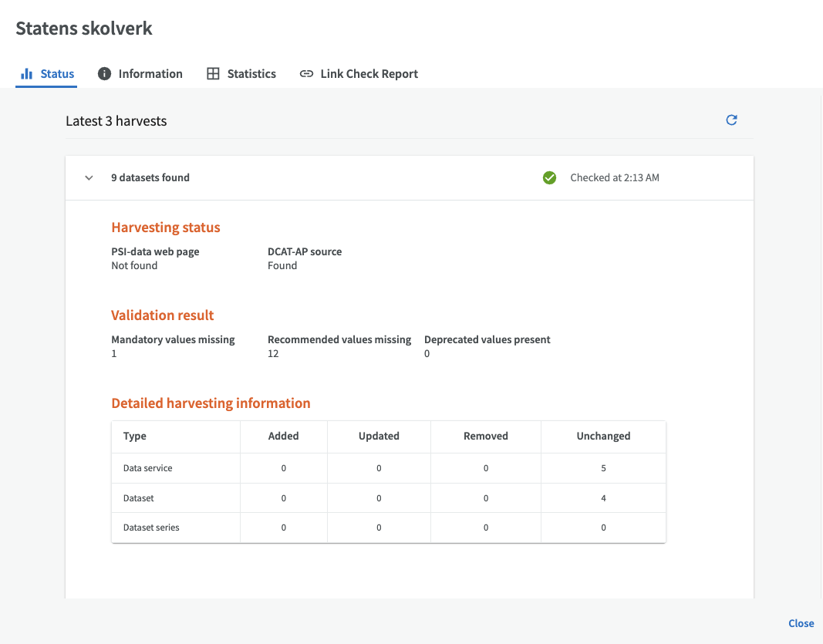The height and width of the screenshot is (644, 823).
Task: Click Unchanged value 5 for Data service
Action: [x=604, y=468]
